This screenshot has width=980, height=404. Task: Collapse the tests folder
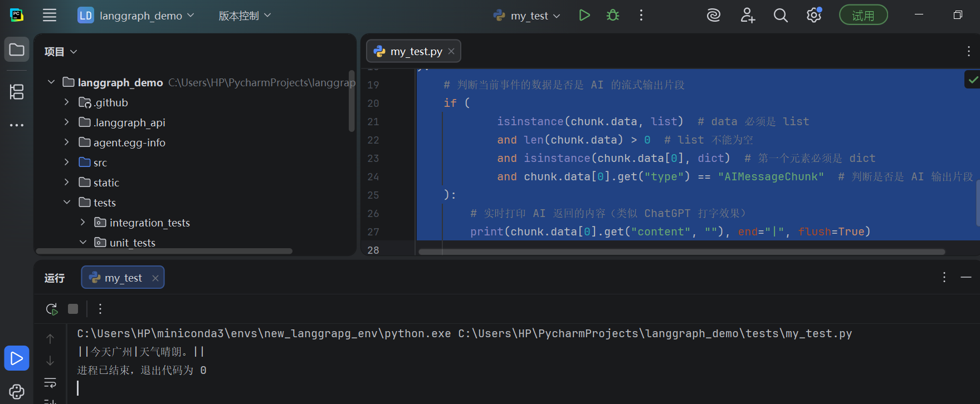pos(67,203)
